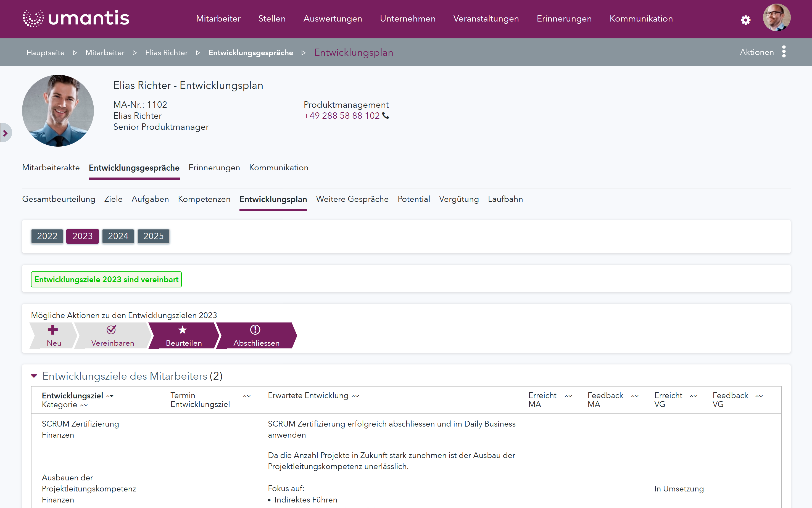Select the 2025 year button
812x508 pixels.
pos(153,236)
